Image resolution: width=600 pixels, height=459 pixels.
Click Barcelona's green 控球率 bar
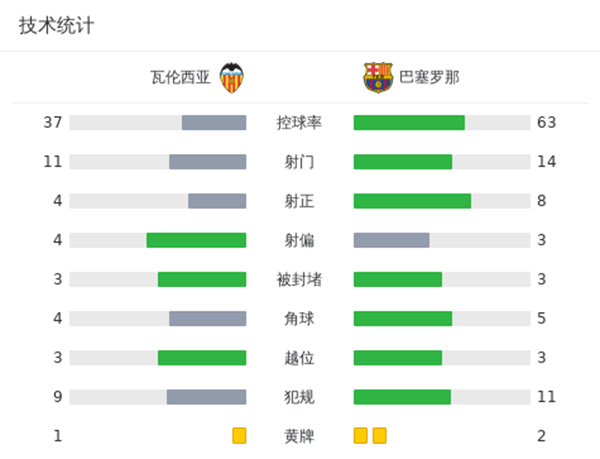coord(409,123)
